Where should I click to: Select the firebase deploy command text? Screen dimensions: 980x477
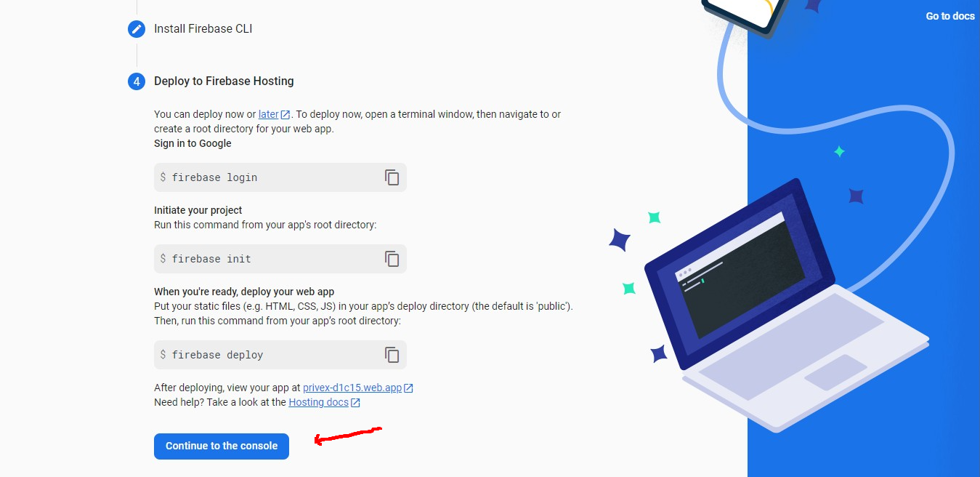pyautogui.click(x=217, y=355)
